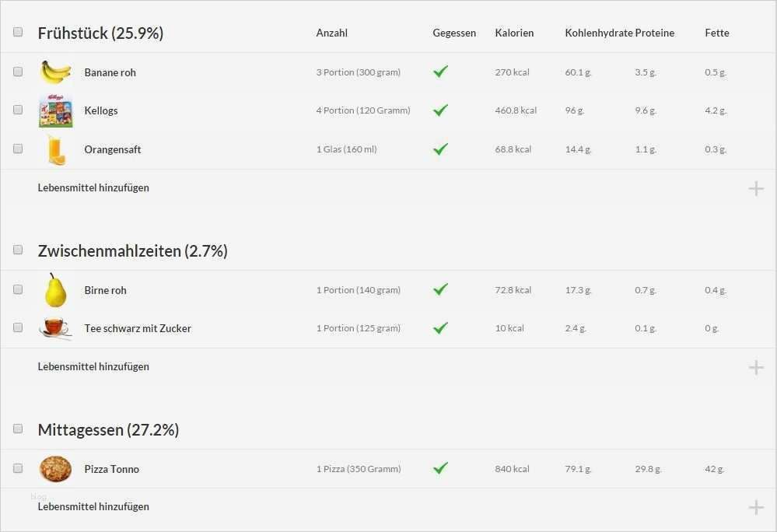Viewport: 777px width, 532px height.
Task: Check the Pizza Tonno checkbox
Action: [x=18, y=468]
